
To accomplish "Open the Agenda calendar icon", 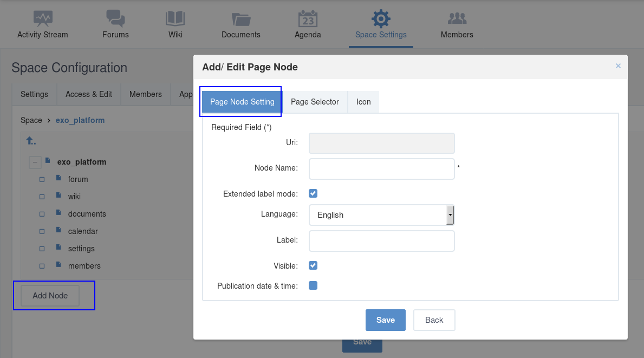I will pos(308,18).
